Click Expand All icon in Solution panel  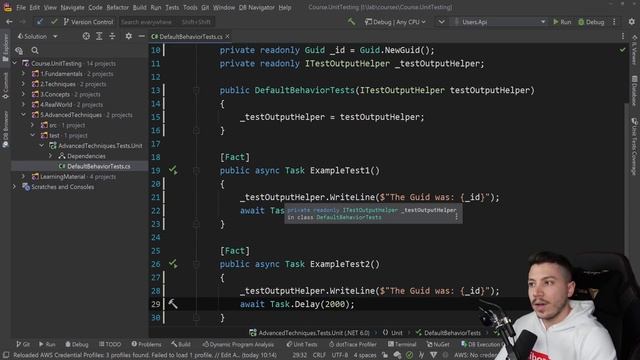pos(99,36)
